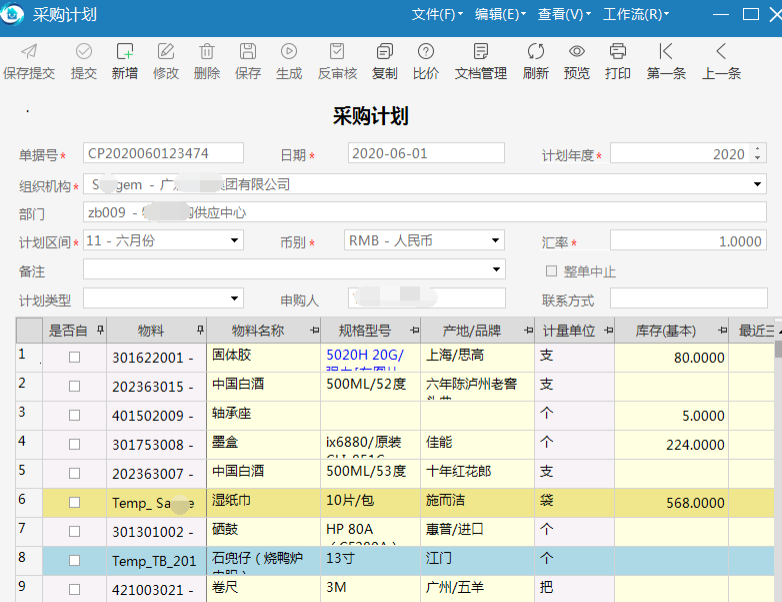The height and width of the screenshot is (602, 782).
Task: Click material code 421003021
Action: pos(156,589)
